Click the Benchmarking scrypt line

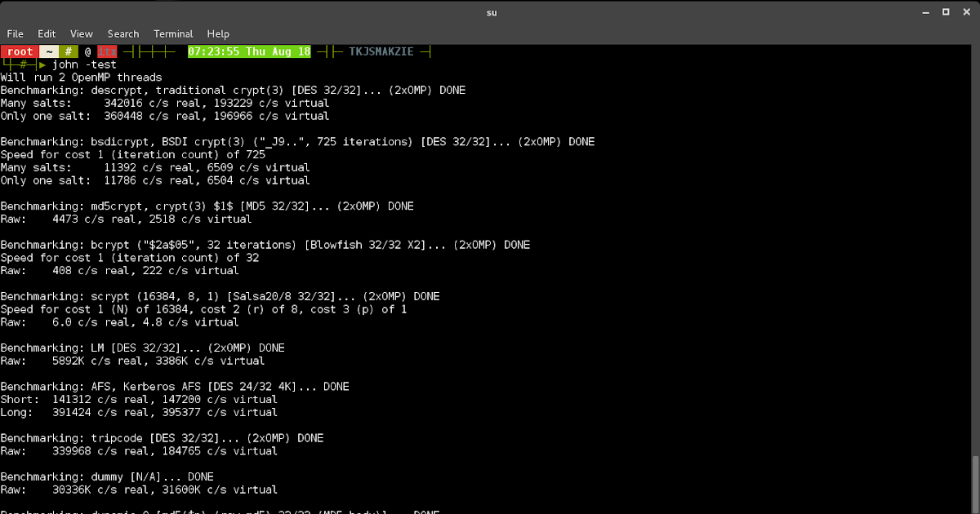[x=220, y=296]
